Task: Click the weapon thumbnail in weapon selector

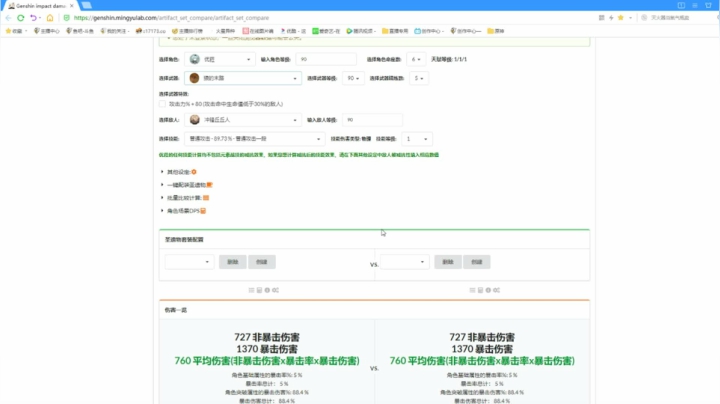Action: [x=194, y=78]
